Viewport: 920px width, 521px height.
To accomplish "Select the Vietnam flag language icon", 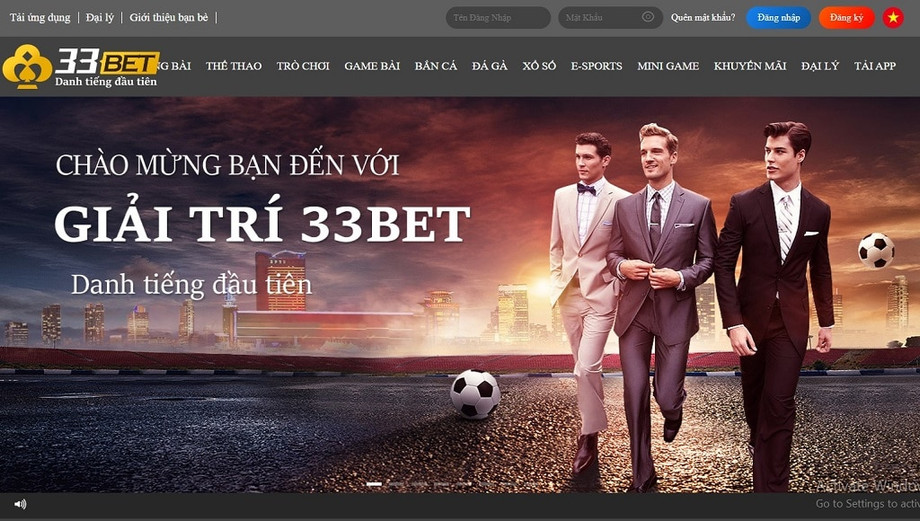I will (893, 18).
